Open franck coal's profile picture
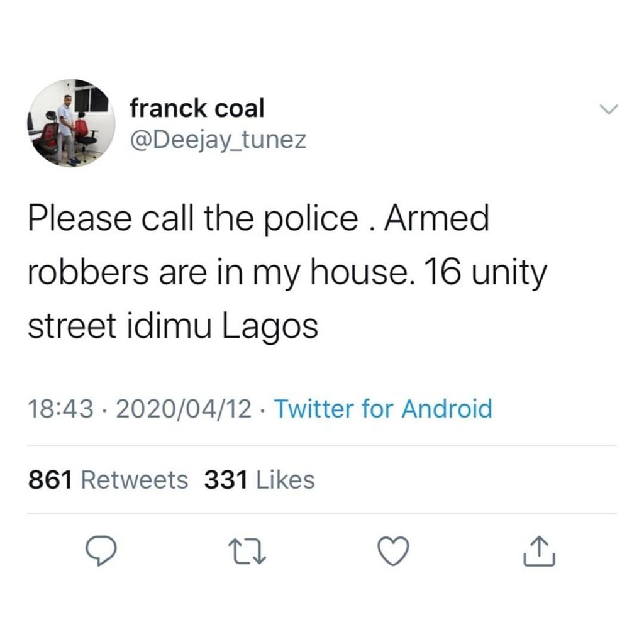Screen dimensions: 644x644 (70, 123)
